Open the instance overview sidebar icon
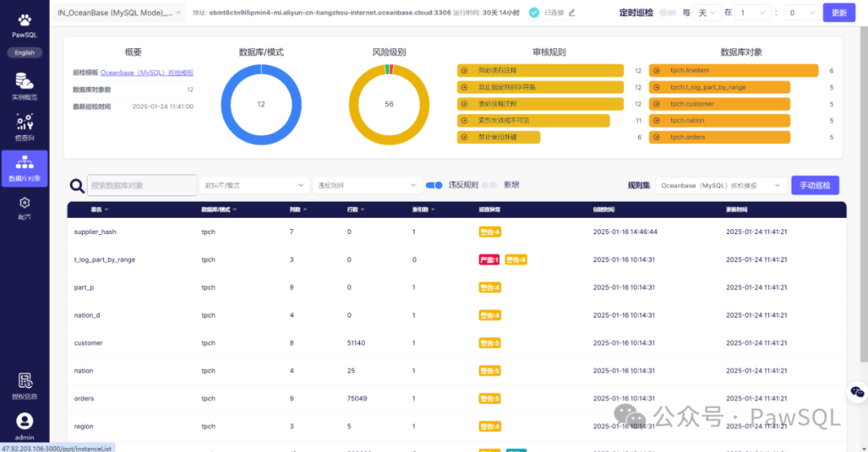This screenshot has height=452, width=868. (24, 81)
